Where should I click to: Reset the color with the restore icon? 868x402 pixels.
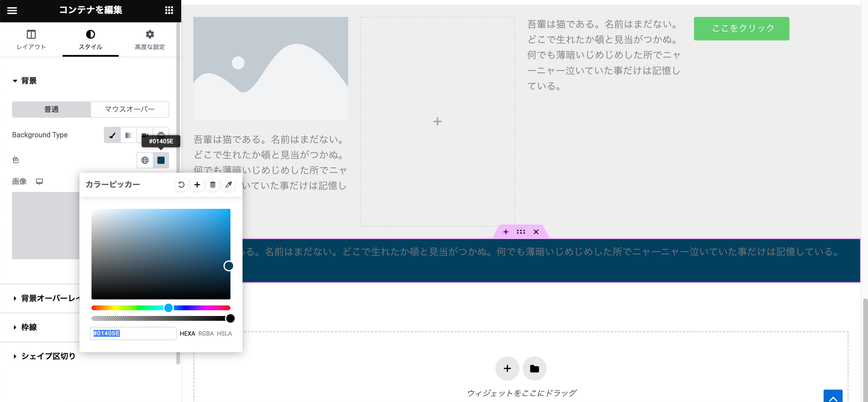point(181,184)
